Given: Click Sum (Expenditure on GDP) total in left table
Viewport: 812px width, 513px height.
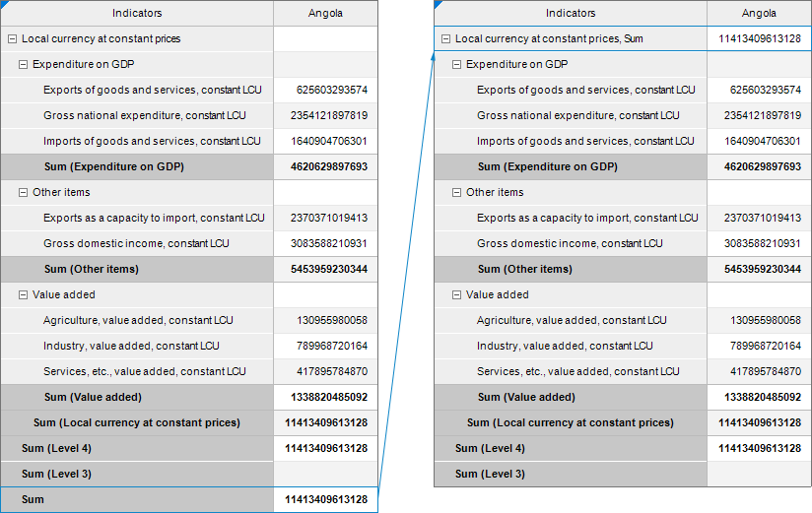Looking at the screenshot, I should 326,167.
